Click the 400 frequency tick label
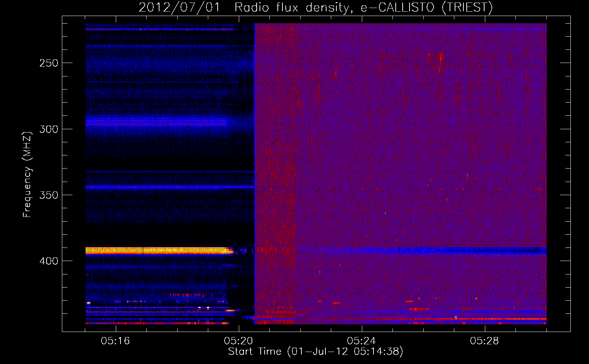The image size is (589, 364). point(49,261)
